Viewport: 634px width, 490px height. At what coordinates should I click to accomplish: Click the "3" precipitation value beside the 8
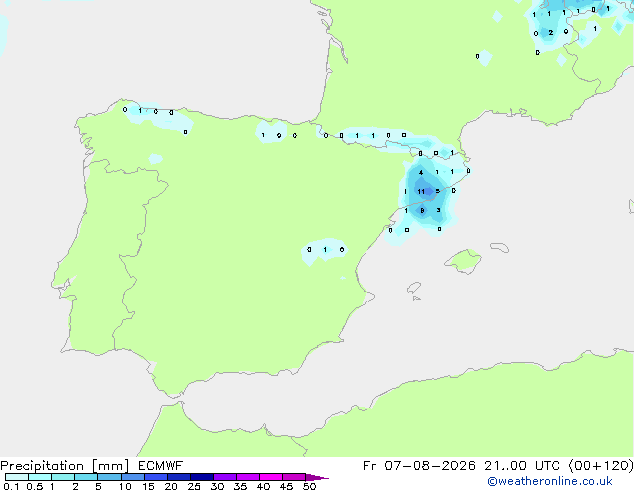(x=439, y=210)
